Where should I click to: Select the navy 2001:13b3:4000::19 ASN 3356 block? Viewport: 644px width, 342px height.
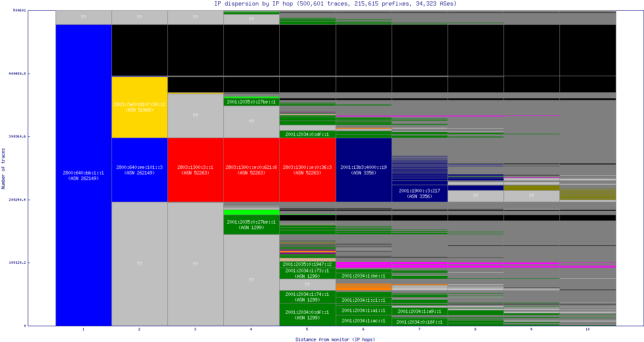(364, 170)
